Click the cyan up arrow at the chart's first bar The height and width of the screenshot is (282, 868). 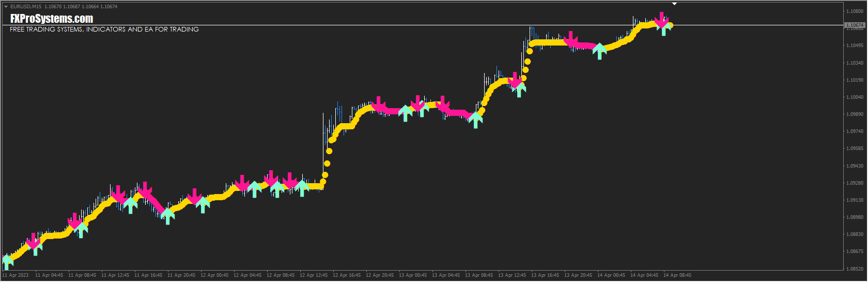point(7,261)
